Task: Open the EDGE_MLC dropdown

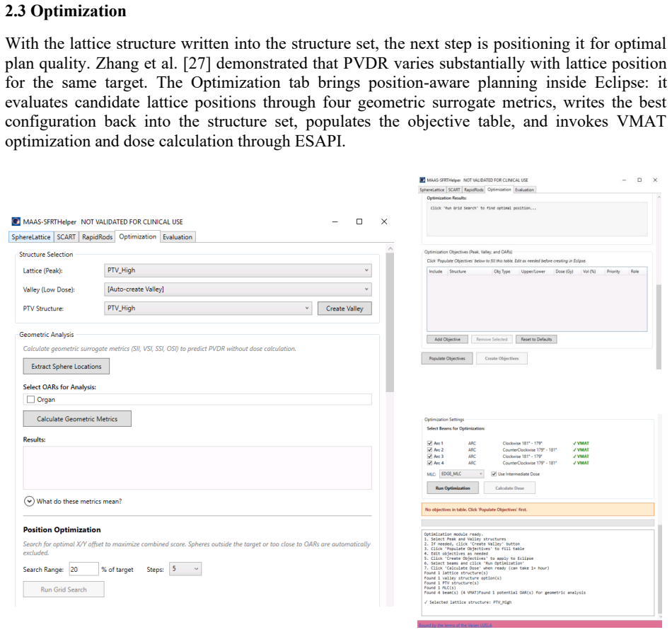Action: (462, 473)
